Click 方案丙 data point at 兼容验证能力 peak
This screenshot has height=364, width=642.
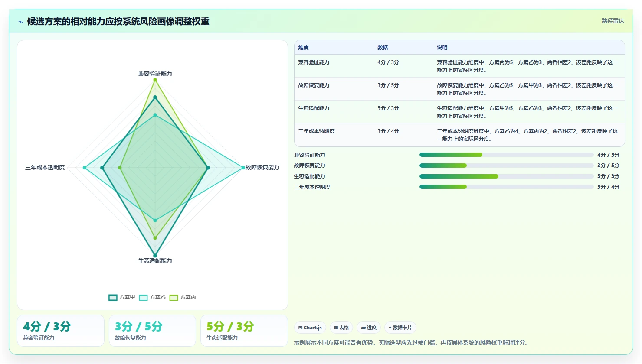pos(155,80)
